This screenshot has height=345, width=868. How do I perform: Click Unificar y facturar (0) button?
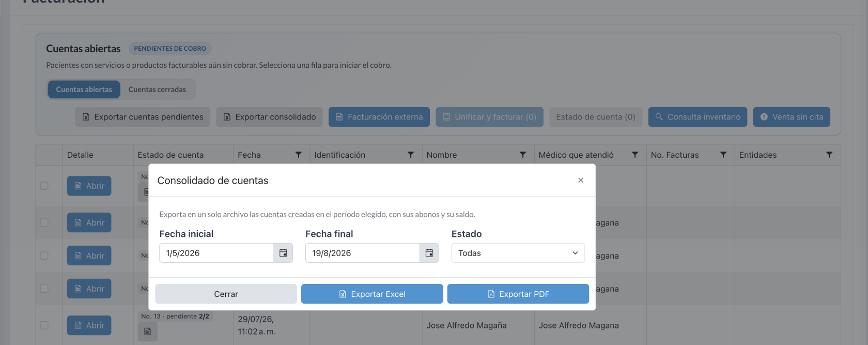click(x=489, y=117)
